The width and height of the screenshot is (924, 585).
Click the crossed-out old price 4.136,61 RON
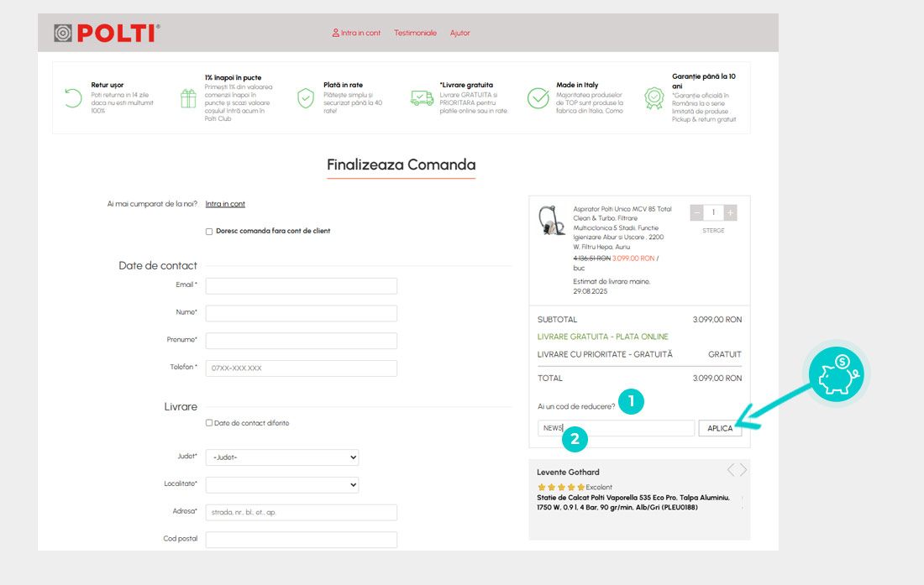point(591,259)
